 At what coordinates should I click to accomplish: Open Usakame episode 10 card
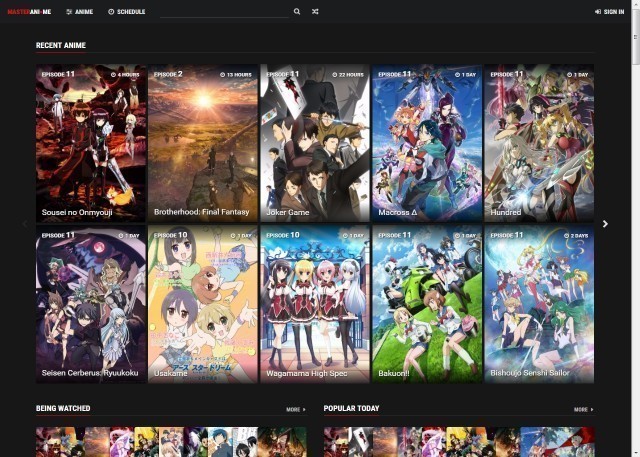click(x=203, y=304)
